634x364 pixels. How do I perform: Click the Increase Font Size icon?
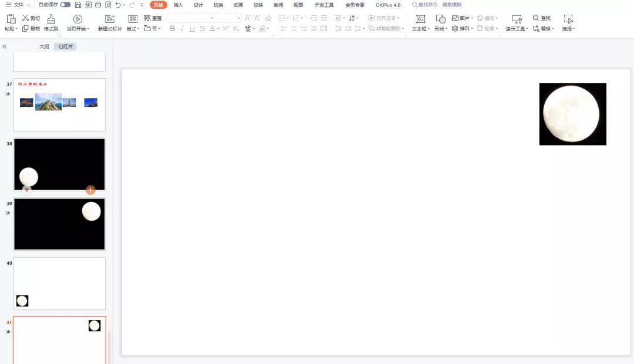pos(248,18)
